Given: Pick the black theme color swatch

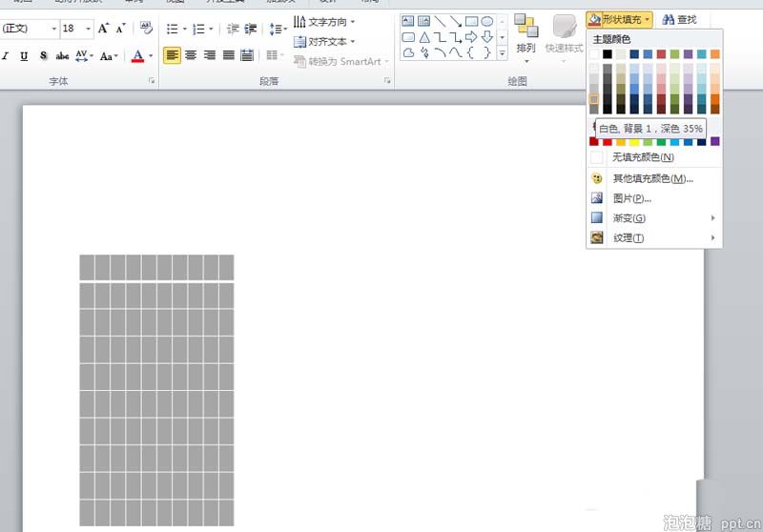Looking at the screenshot, I should [x=608, y=54].
